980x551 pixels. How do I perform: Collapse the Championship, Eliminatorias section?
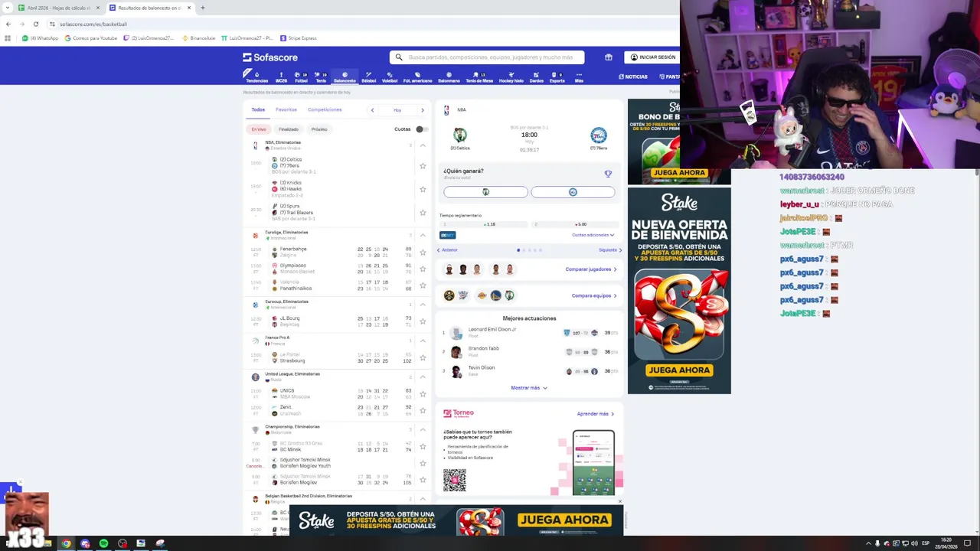coord(423,429)
